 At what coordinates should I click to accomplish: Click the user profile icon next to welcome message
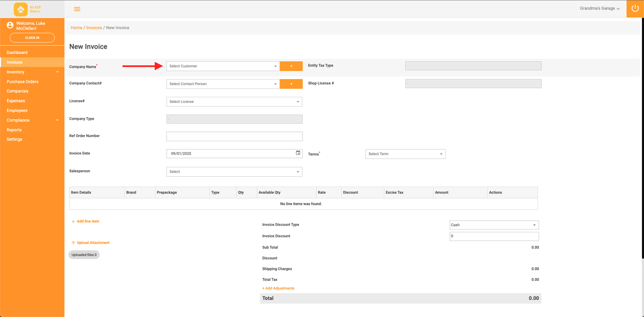[x=10, y=24]
